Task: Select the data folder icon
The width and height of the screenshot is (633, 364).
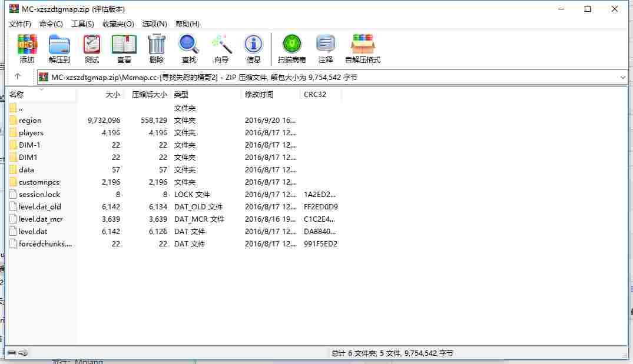Action: point(13,170)
